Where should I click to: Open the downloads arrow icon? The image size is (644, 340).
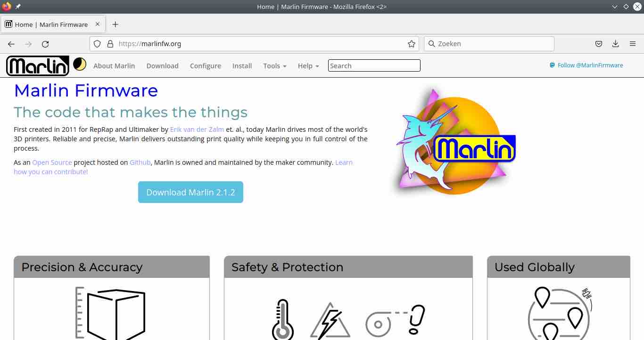coord(615,44)
